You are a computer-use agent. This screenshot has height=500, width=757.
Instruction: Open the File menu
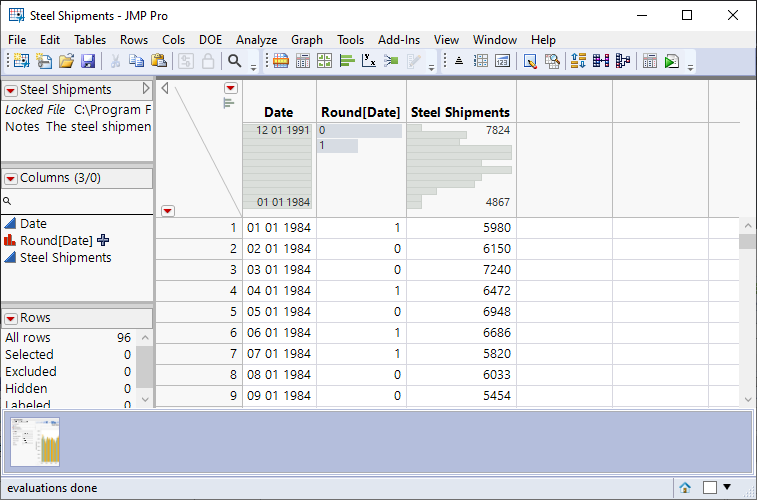[x=17, y=40]
